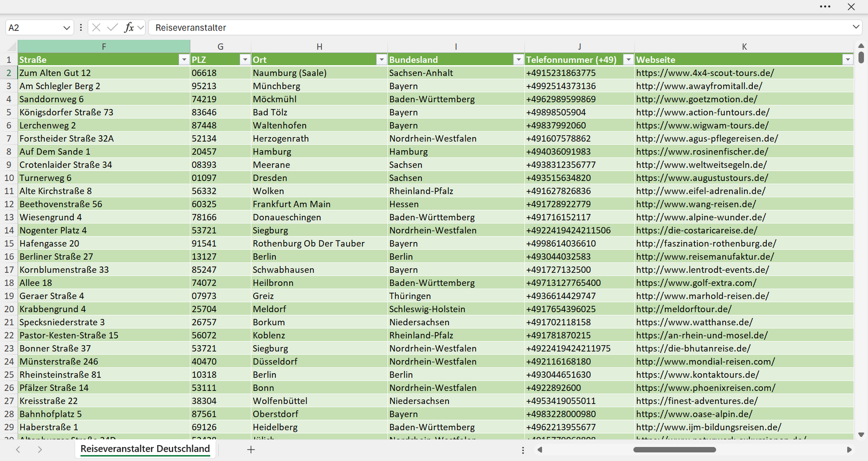Open the PLZ column filter dropdown

[x=245, y=59]
